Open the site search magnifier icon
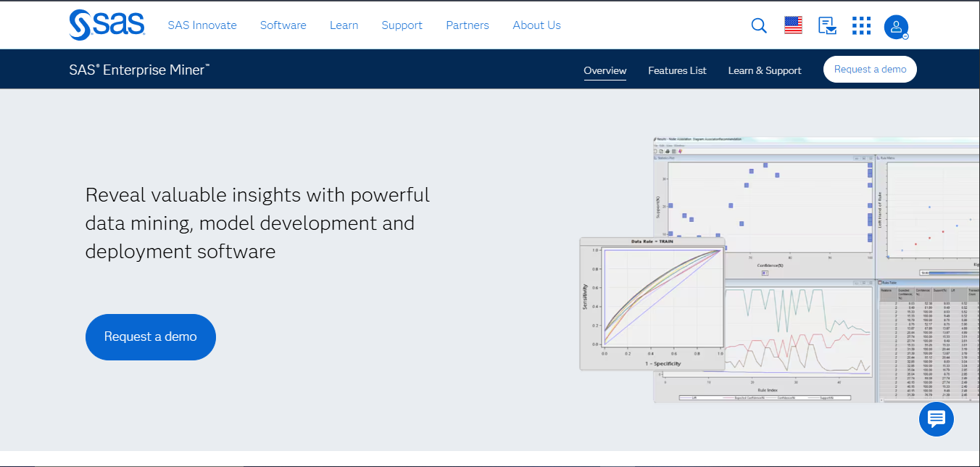This screenshot has width=980, height=467. pos(759,25)
